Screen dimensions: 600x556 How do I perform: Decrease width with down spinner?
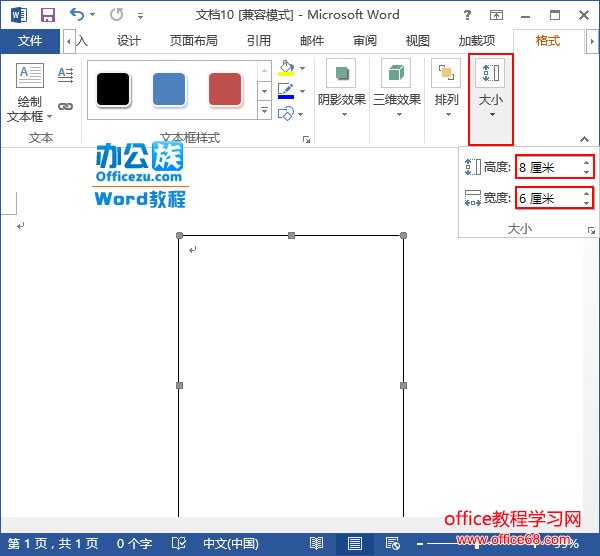[587, 203]
